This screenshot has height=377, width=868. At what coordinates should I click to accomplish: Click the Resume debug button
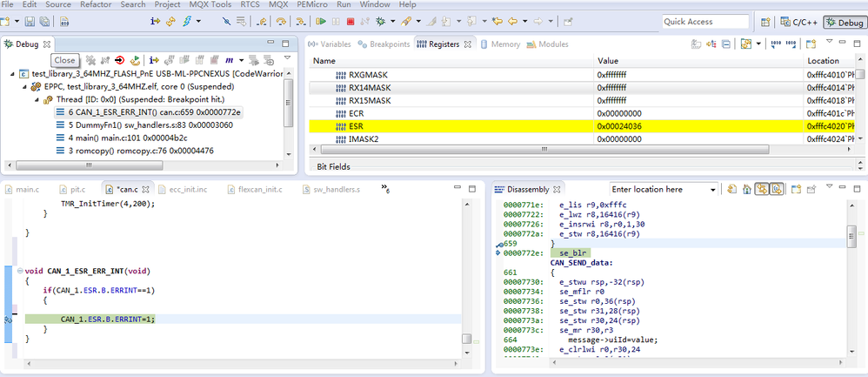[x=321, y=21]
